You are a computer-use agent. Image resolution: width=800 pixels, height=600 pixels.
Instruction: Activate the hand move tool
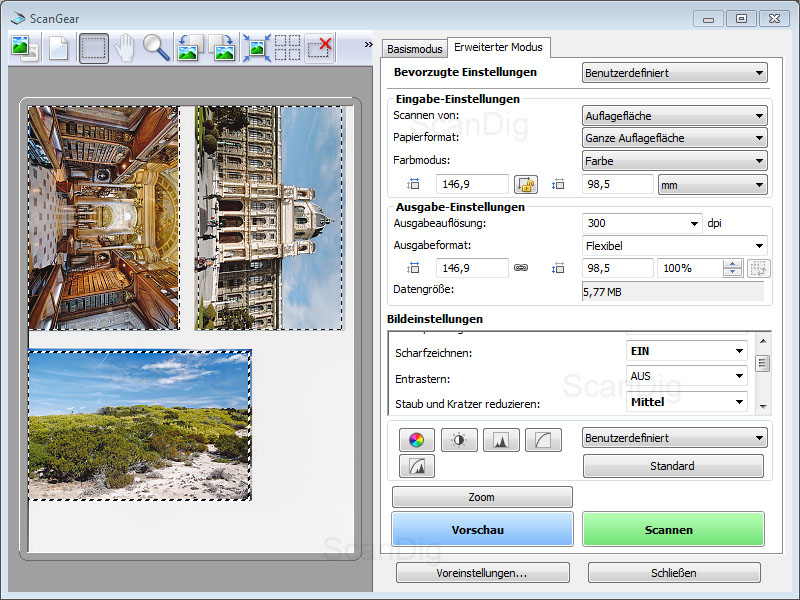125,47
